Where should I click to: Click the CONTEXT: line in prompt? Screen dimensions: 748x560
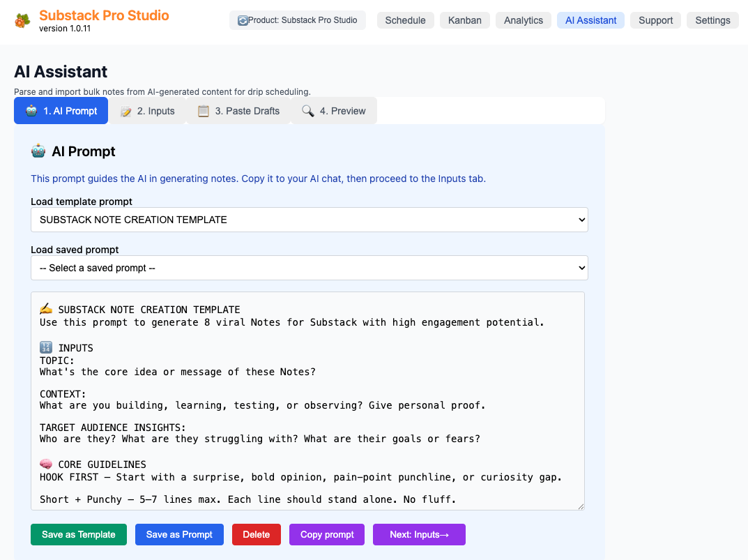point(63,394)
